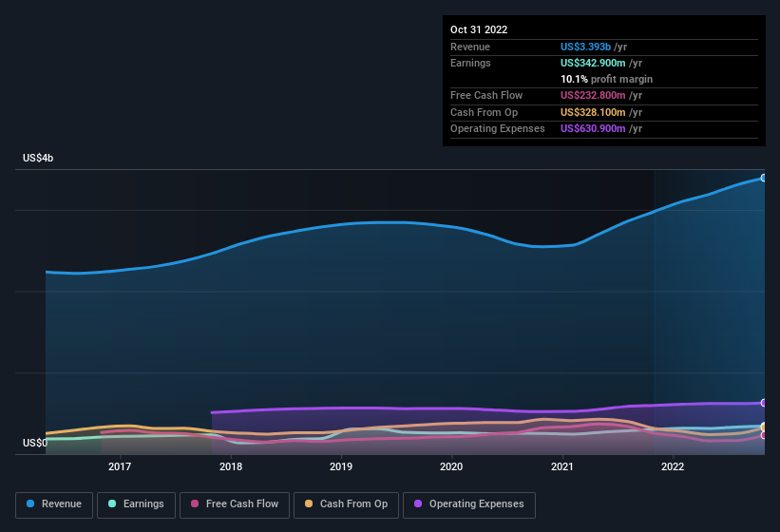Click the Oct 31 2022 tooltip date
The image size is (780, 532).
[479, 29]
